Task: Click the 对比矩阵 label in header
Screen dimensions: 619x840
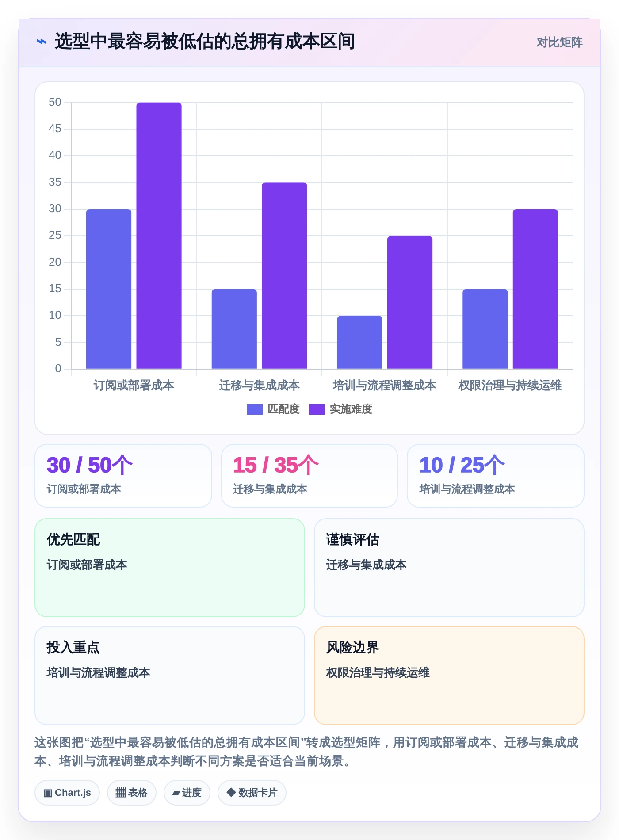Action: pyautogui.click(x=559, y=42)
